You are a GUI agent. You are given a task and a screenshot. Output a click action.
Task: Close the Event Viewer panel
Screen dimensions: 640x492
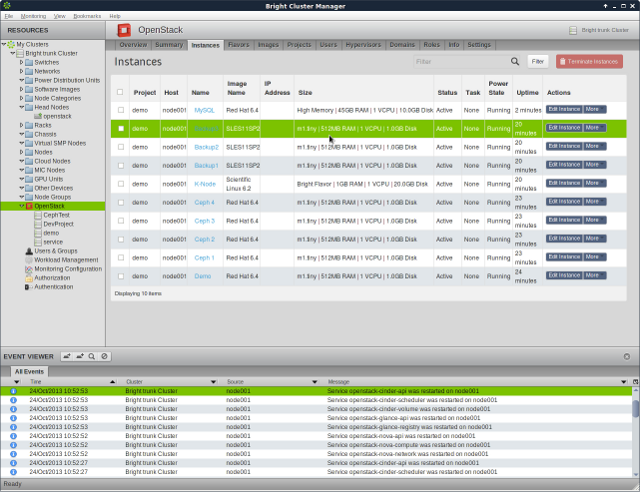(627, 356)
